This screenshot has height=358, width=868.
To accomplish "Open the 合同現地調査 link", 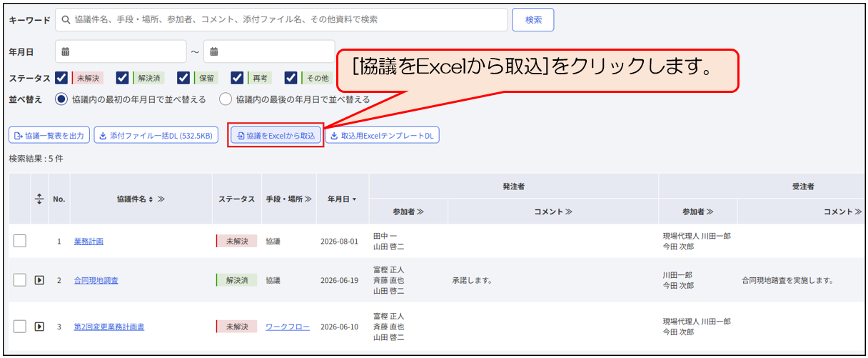I will coord(96,280).
